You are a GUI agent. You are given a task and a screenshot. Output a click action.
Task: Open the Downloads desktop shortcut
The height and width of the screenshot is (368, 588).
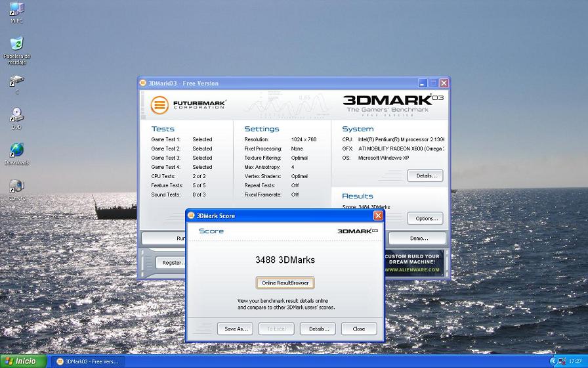coord(16,152)
